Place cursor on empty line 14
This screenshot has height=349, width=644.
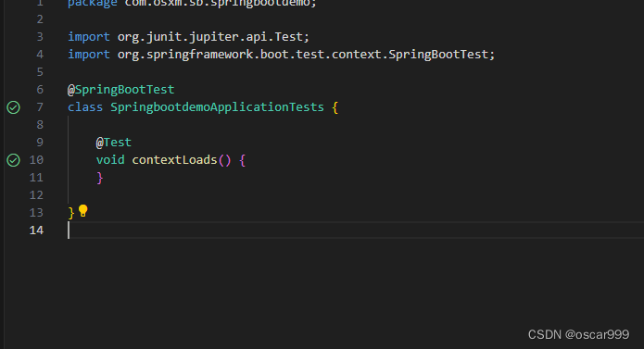point(356,231)
